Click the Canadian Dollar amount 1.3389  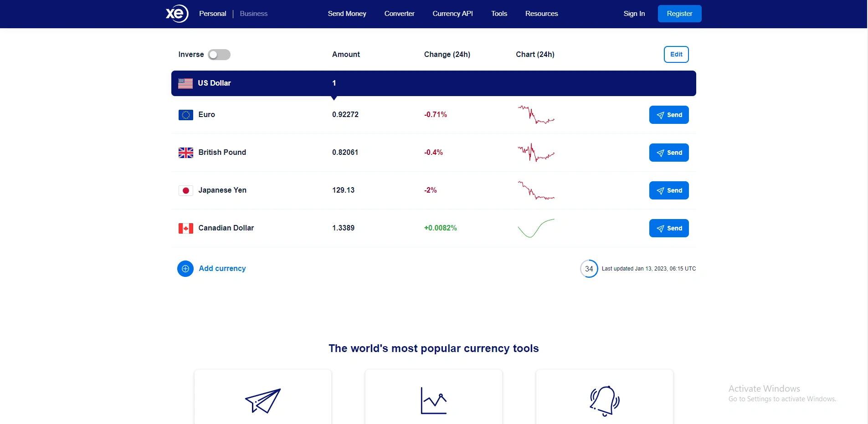point(344,228)
